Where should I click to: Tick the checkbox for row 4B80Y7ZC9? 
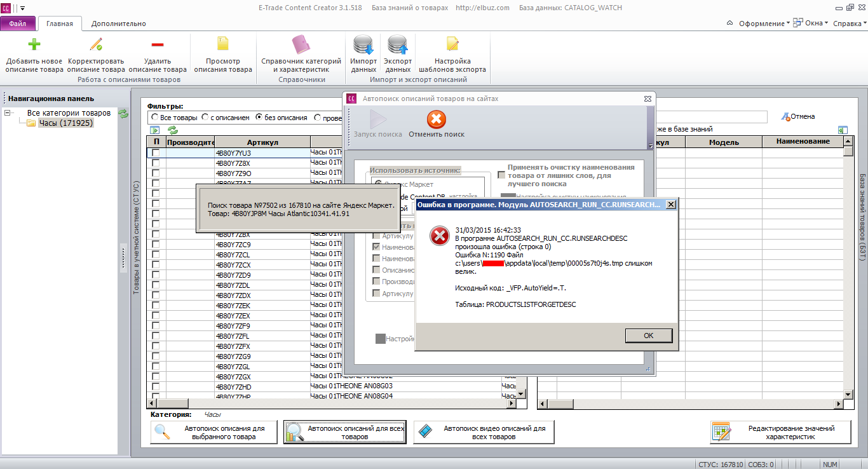click(156, 245)
